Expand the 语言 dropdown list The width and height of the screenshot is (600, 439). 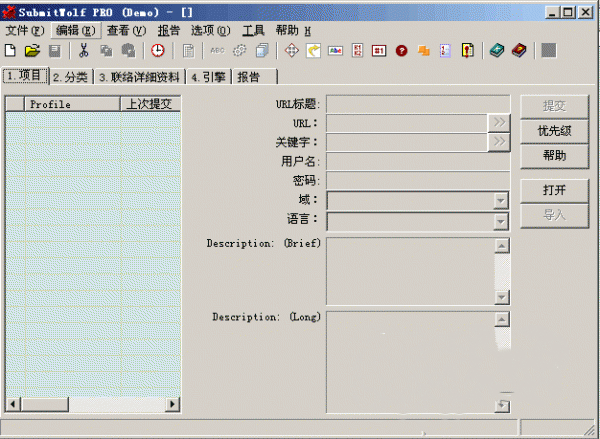click(x=500, y=219)
